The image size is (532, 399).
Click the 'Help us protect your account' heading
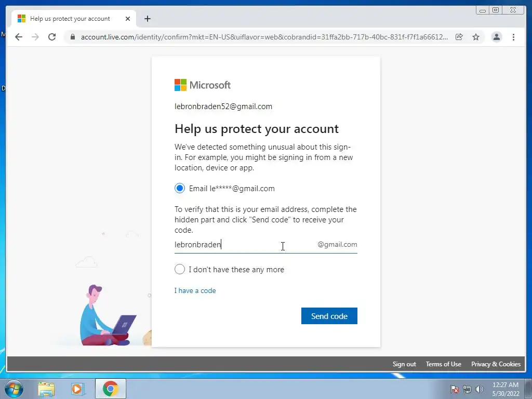[257, 129]
